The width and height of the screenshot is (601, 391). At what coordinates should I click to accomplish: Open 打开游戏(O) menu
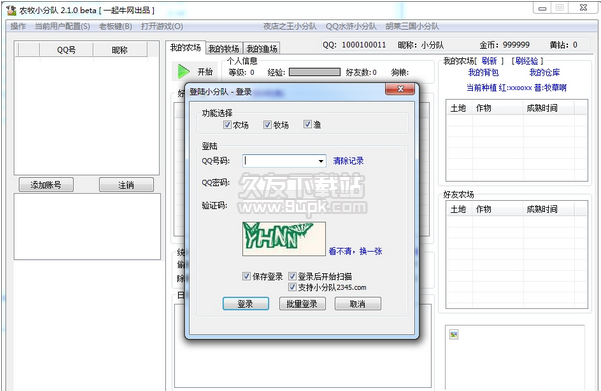(162, 26)
